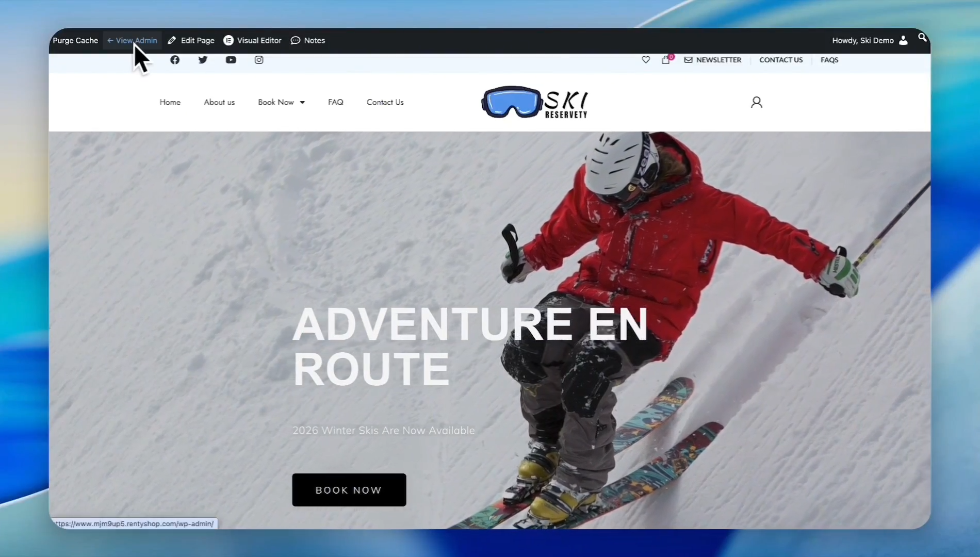Click the user account icon
980x557 pixels.
point(756,102)
